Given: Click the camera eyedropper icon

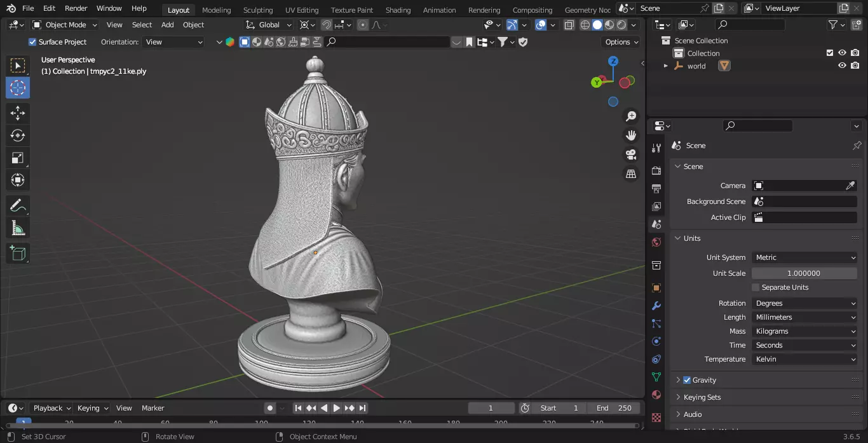Looking at the screenshot, I should click(x=850, y=186).
